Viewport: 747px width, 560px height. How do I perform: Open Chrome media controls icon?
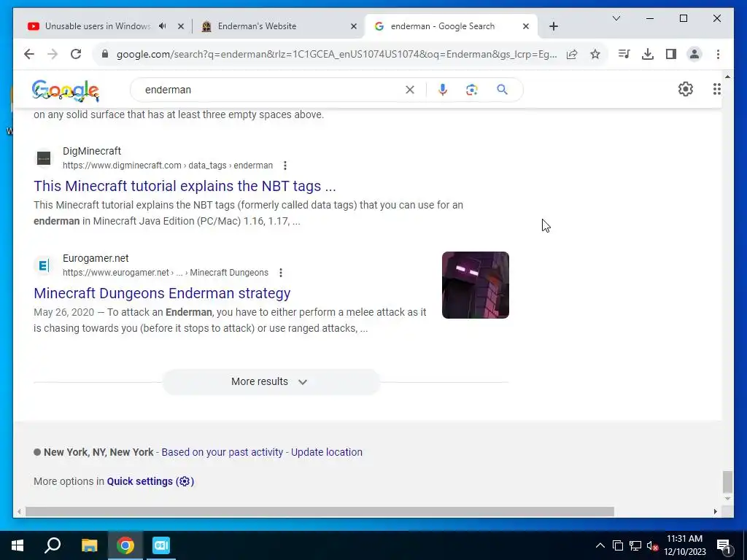624,54
